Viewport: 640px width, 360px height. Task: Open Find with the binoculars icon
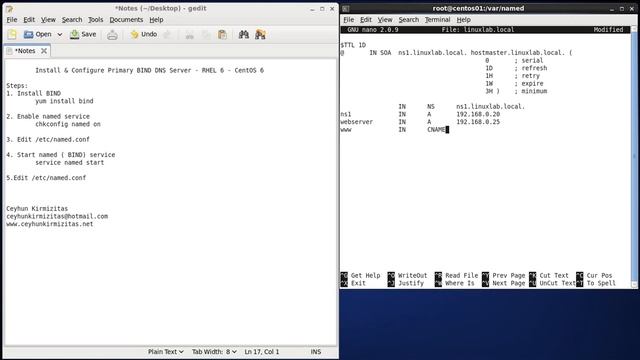pos(244,35)
